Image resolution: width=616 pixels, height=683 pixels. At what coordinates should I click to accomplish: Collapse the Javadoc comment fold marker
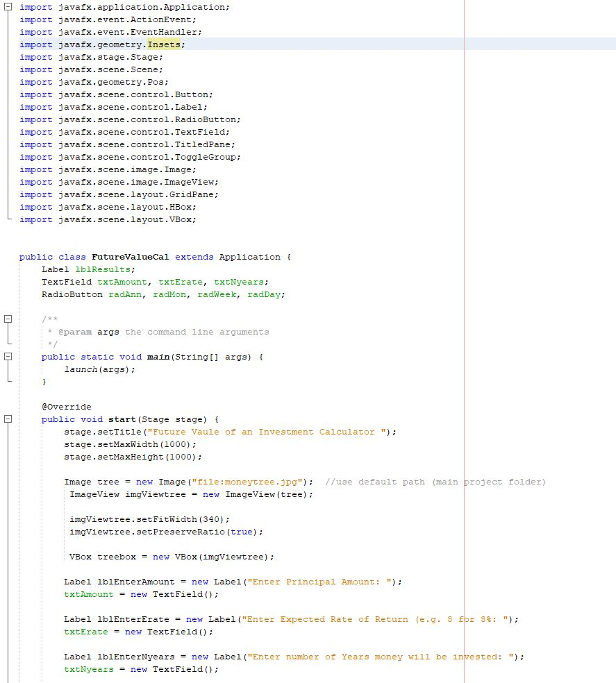[8, 319]
